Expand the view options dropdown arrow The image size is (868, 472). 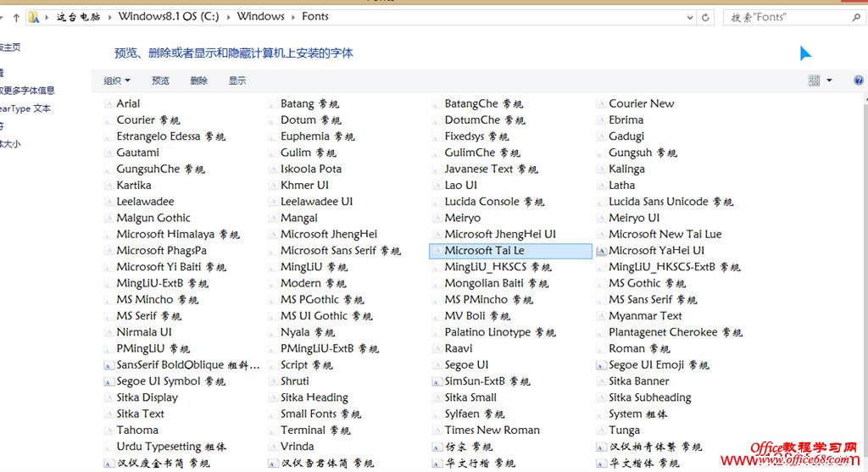point(829,81)
